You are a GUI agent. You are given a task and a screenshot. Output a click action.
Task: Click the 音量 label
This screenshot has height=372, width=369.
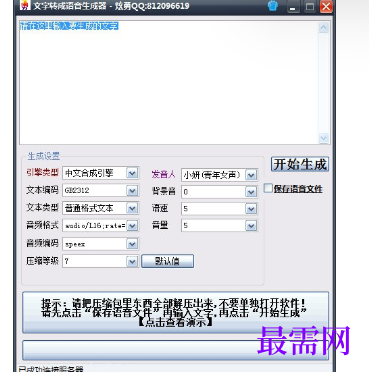[x=160, y=225]
